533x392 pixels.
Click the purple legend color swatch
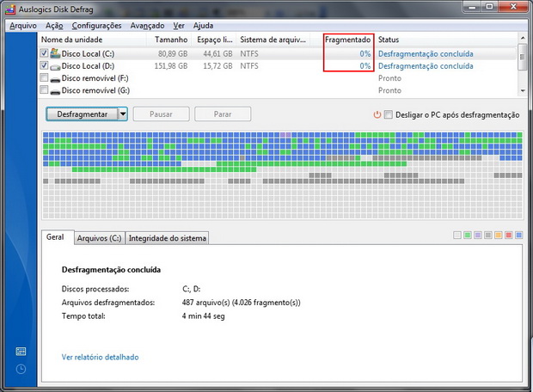pyautogui.click(x=478, y=236)
